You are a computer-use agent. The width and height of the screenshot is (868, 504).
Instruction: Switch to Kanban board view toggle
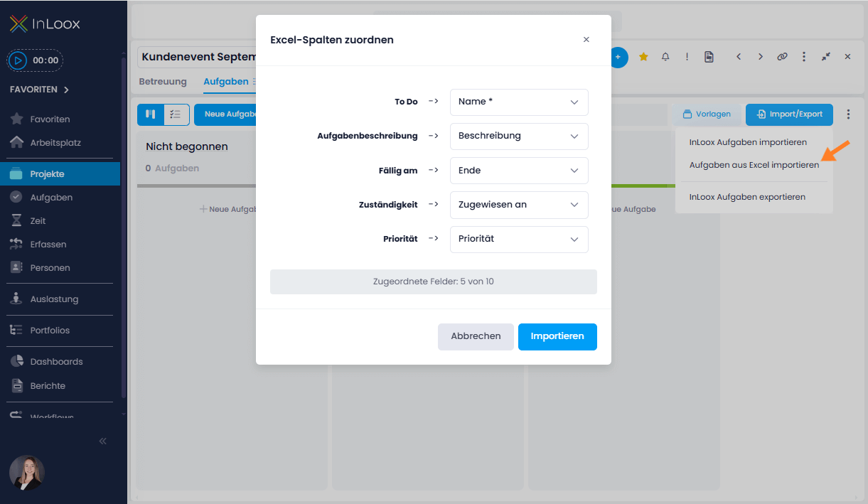(x=151, y=114)
